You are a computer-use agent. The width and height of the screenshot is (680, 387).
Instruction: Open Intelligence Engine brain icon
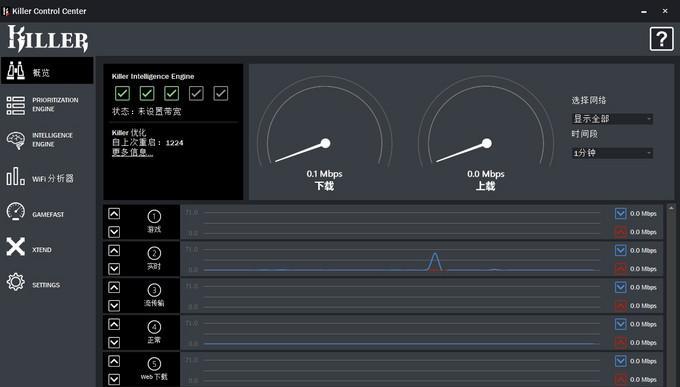(x=16, y=141)
